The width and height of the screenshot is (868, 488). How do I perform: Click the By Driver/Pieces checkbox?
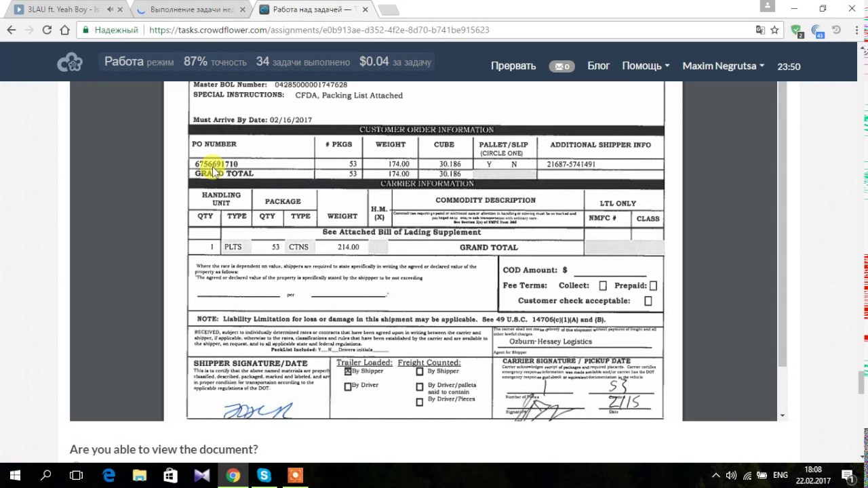pos(419,402)
